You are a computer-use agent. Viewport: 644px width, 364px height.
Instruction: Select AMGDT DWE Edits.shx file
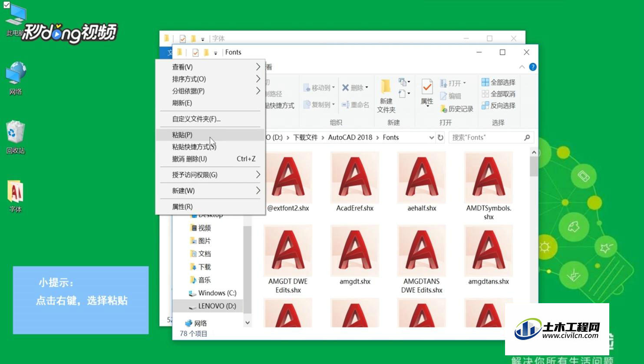pos(288,259)
